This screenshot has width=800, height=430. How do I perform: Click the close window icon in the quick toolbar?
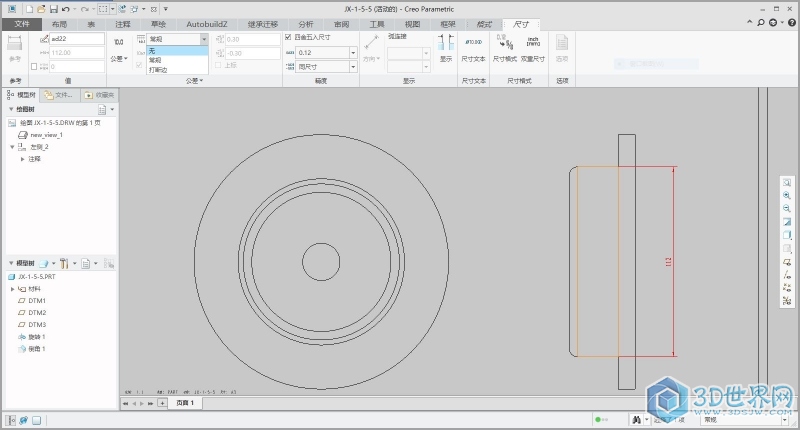[154, 9]
